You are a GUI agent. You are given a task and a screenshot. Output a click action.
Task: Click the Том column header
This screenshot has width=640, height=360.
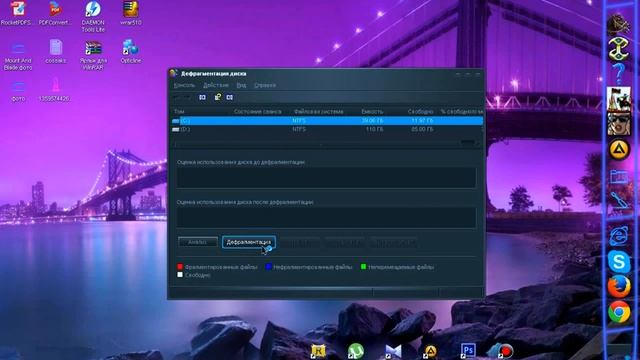179,111
